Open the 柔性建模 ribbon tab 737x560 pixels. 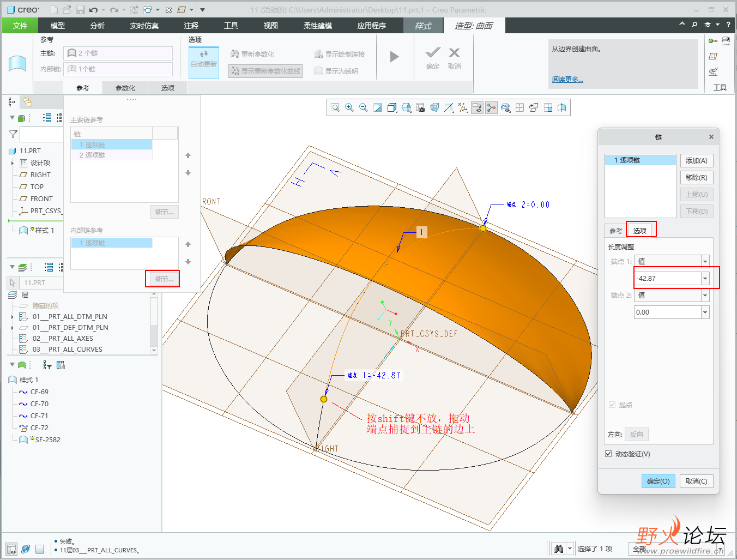tap(318, 26)
